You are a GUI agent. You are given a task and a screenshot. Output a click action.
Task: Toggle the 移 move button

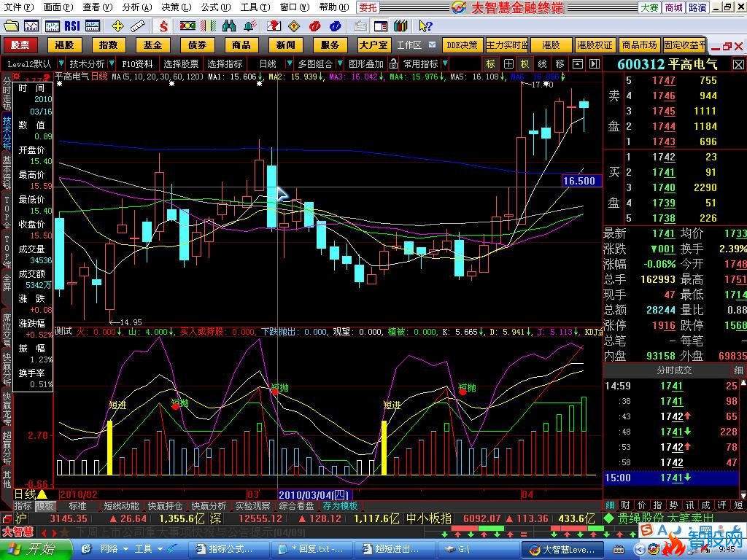[560, 64]
